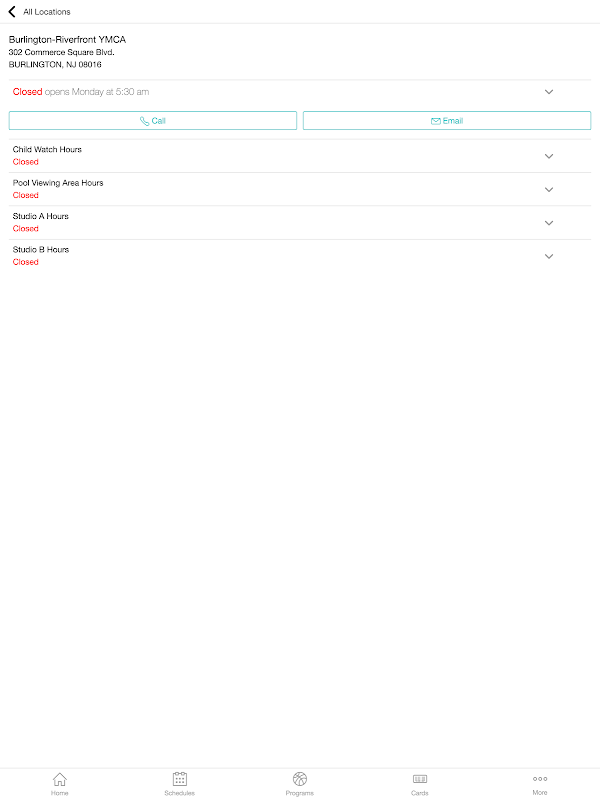The height and width of the screenshot is (800, 600).
Task: Tap the Burlington-Riverfront YMCA title
Action: coord(67,39)
